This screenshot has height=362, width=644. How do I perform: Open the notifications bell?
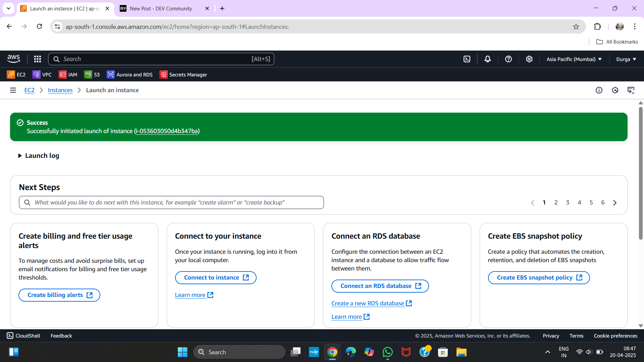coord(488,59)
